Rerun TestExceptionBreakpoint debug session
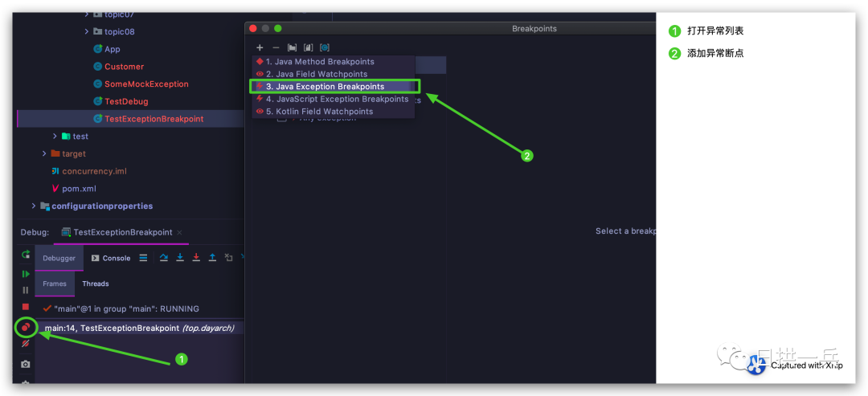 click(26, 255)
